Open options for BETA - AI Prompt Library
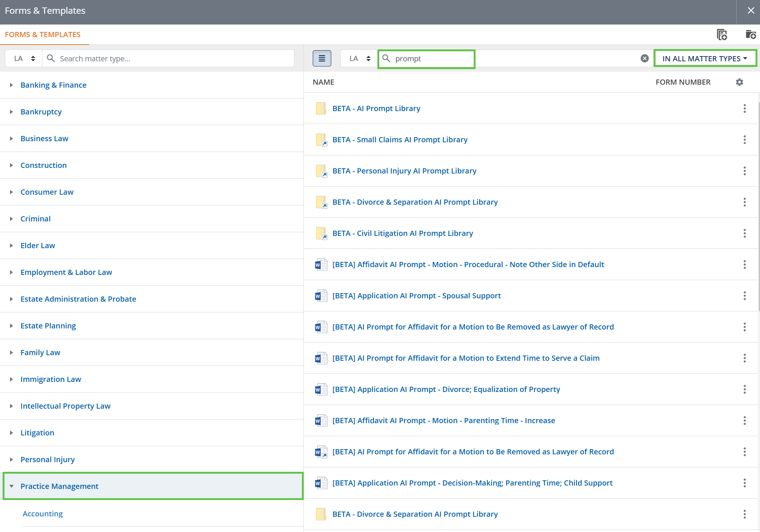Viewport: 760px width, 532px height. click(744, 108)
